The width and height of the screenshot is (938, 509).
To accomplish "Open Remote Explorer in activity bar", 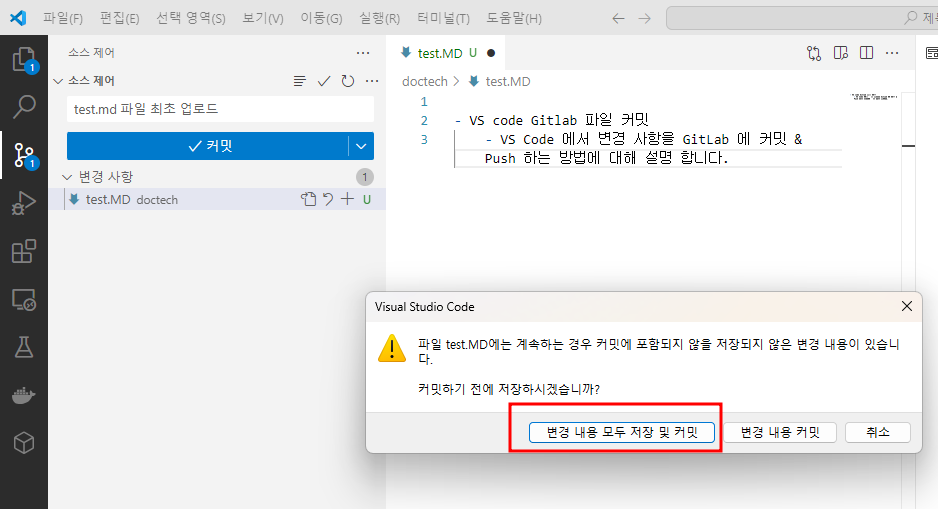I will tap(24, 299).
